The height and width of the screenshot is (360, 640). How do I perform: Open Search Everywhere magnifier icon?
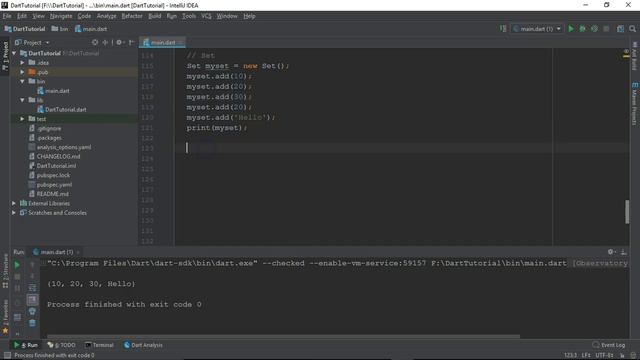(x=633, y=29)
